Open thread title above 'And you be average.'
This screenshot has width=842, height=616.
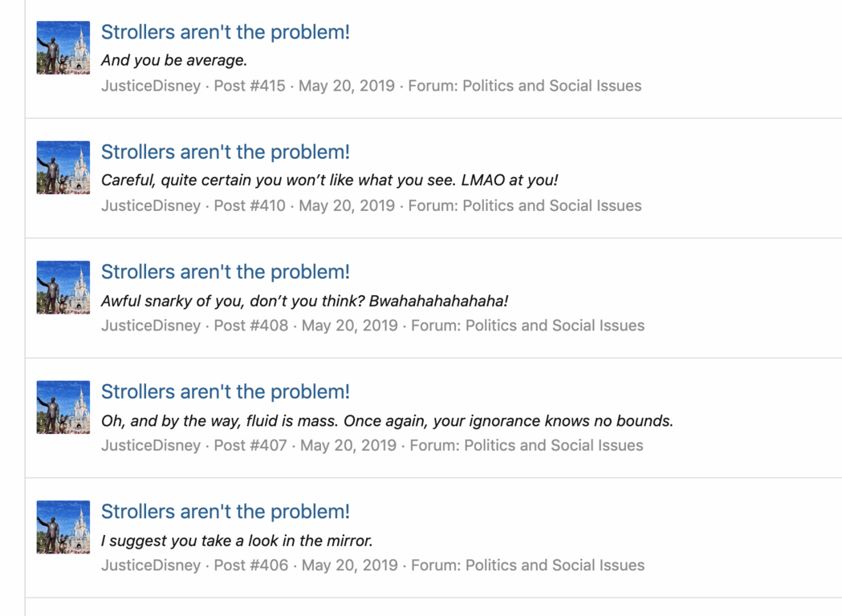point(226,32)
